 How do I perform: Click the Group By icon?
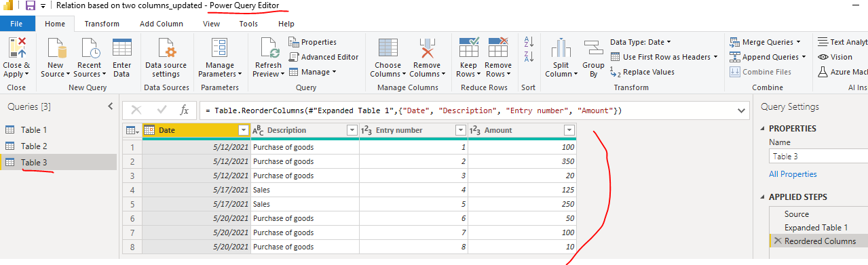594,48
